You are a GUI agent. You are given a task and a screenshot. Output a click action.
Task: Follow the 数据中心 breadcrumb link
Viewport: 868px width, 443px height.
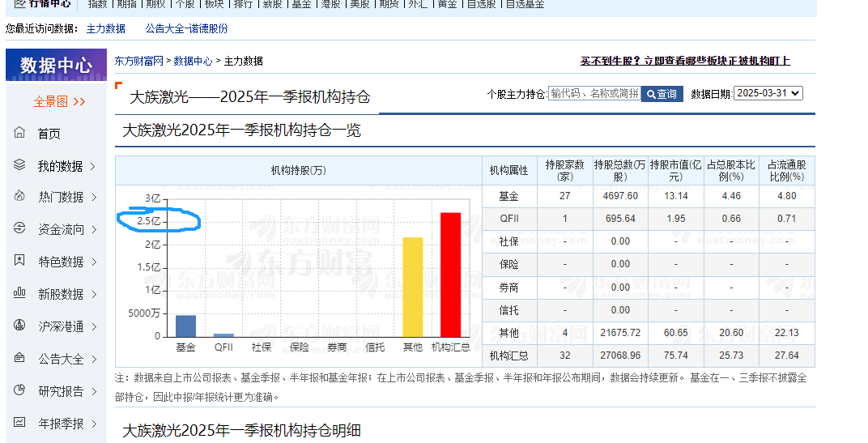click(194, 61)
